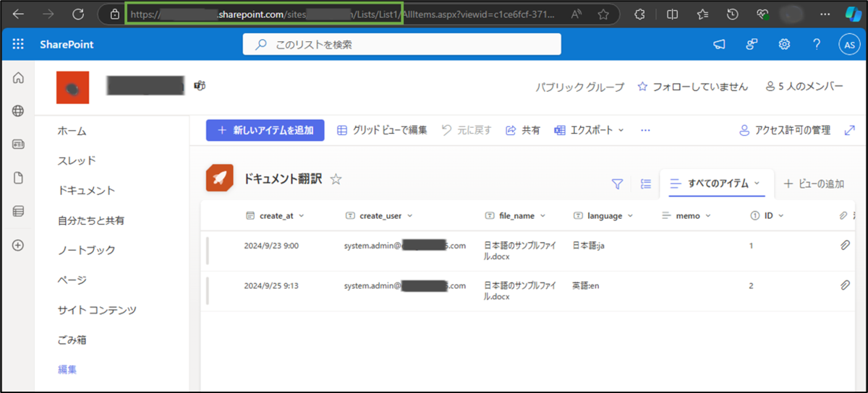Open ホーム in site navigation

[72, 131]
